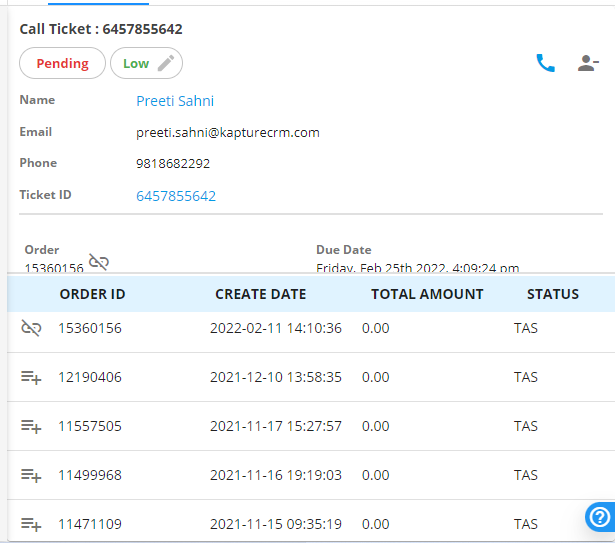Click the blue phone call icon
This screenshot has width=615, height=543.
coord(545,63)
